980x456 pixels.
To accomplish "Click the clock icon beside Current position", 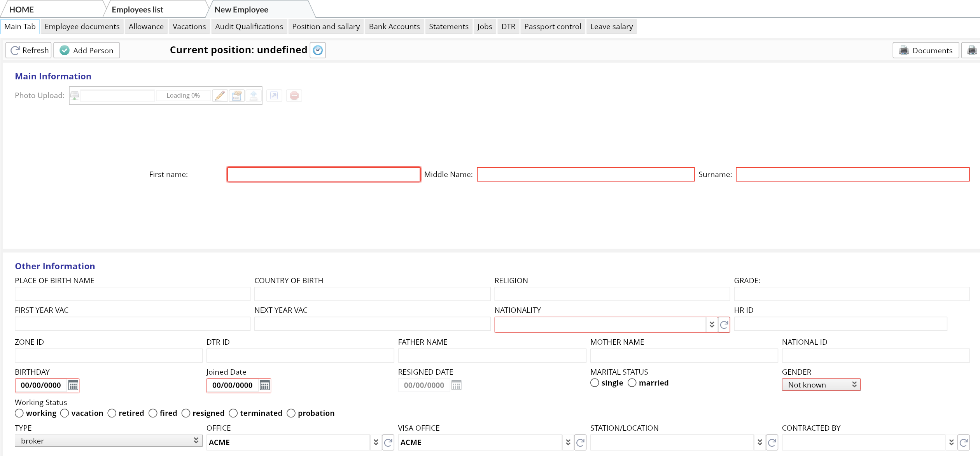I will (x=318, y=50).
